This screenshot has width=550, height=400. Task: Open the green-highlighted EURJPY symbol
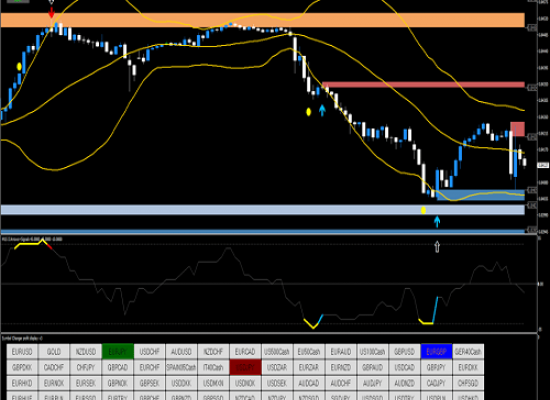tap(118, 352)
